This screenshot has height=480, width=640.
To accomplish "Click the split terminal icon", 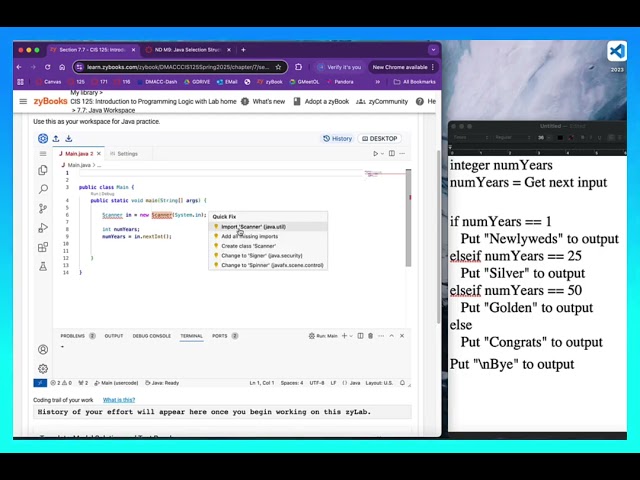I will pos(360,336).
